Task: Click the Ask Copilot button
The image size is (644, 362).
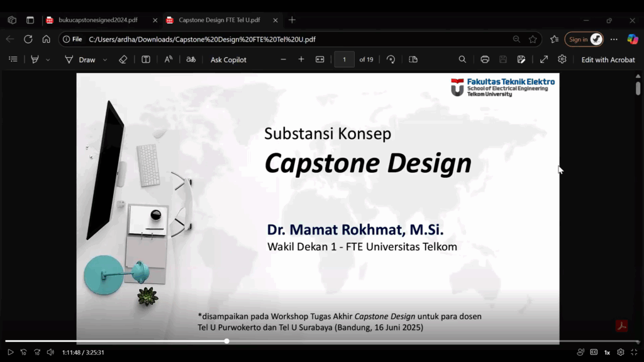Action: pyautogui.click(x=228, y=60)
